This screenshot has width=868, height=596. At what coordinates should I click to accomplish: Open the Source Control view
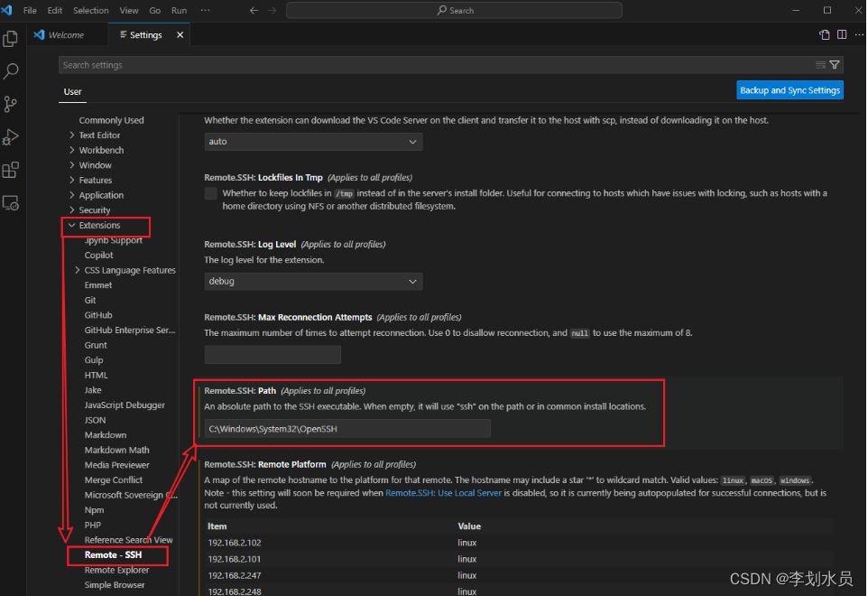[x=11, y=104]
